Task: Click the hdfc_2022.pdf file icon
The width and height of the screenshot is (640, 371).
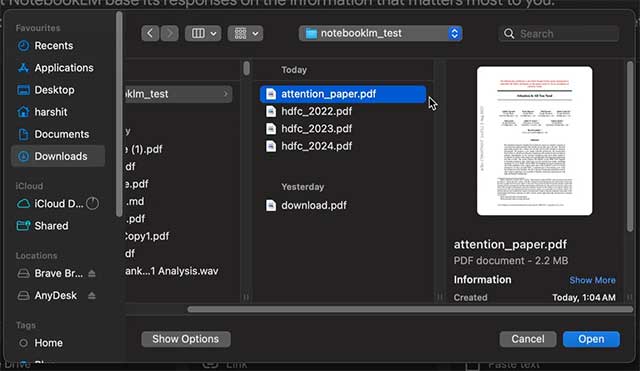Action: (271, 111)
